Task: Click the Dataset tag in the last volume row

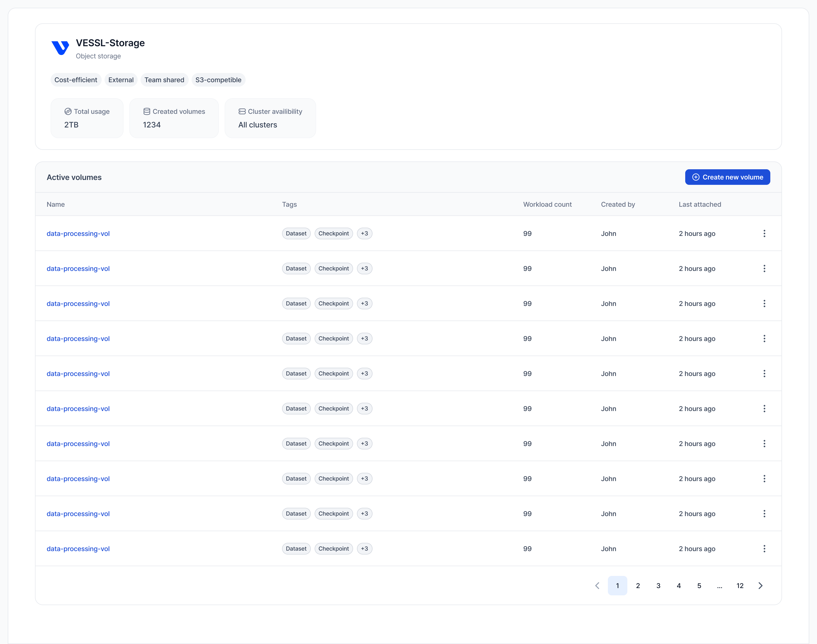Action: coord(296,549)
